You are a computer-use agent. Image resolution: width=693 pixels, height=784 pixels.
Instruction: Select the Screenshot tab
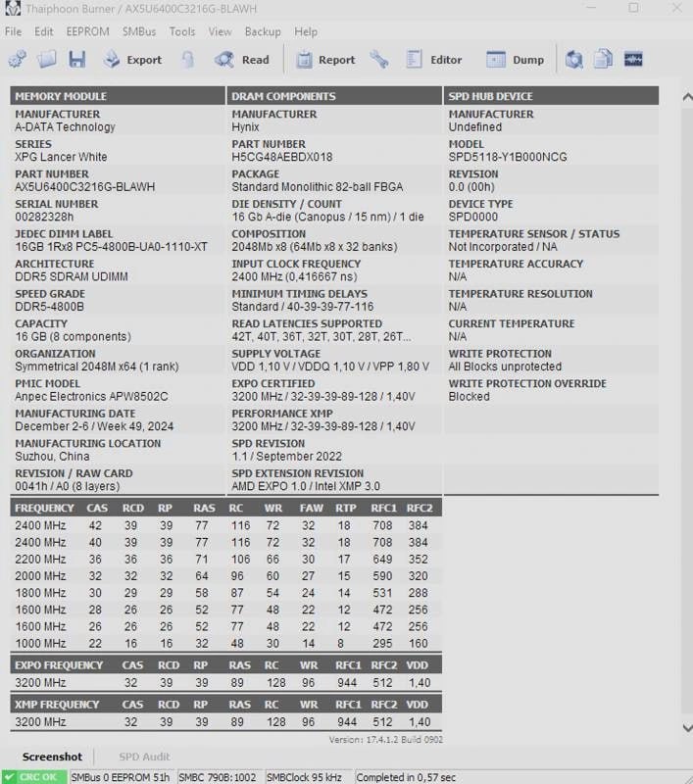[52, 757]
